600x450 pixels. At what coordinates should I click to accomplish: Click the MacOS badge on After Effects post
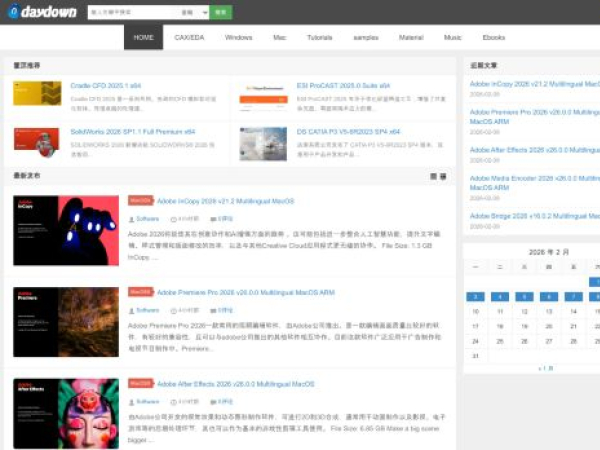tap(140, 384)
